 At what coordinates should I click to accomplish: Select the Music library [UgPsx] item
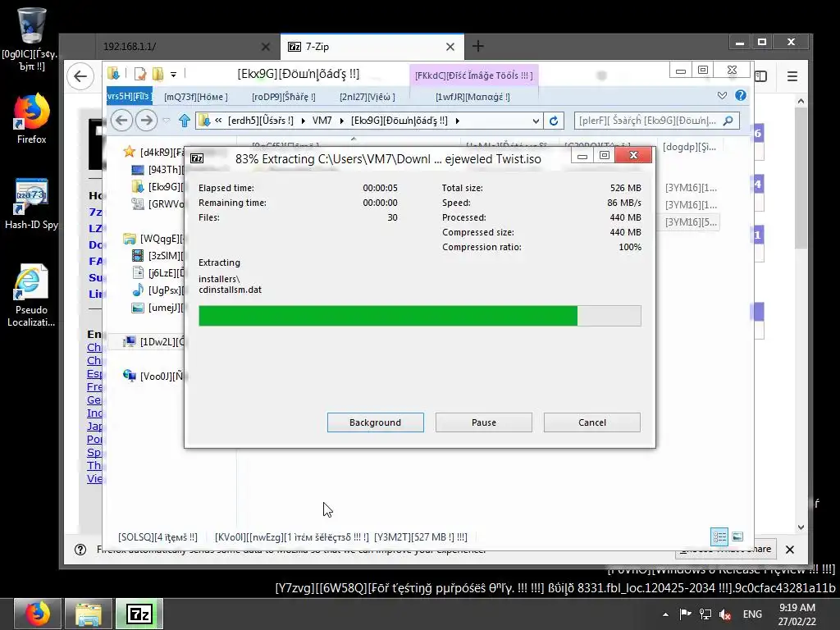coord(159,290)
